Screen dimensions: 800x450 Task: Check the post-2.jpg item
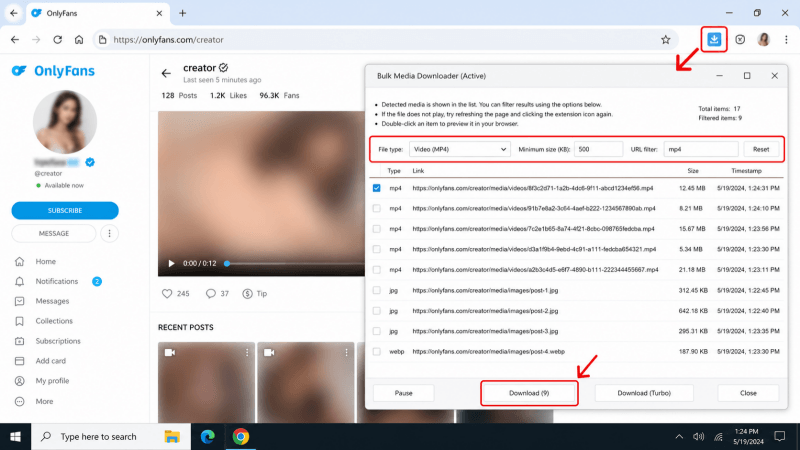[377, 310]
